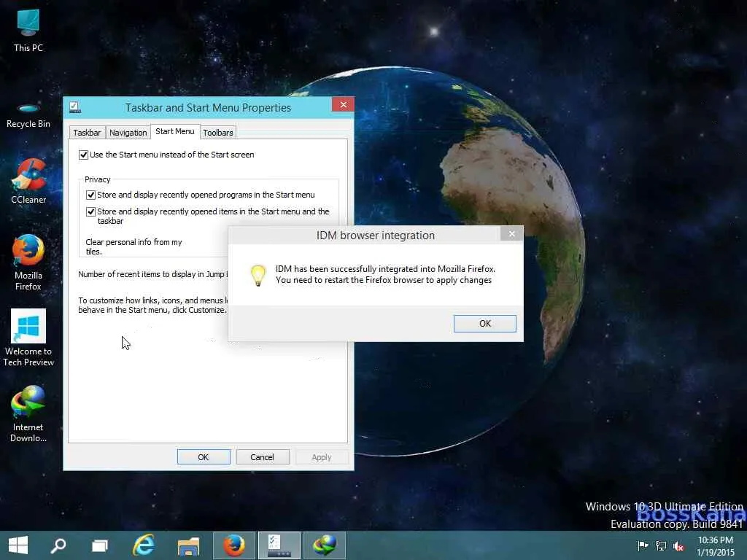Switch to the Navigation tab
The width and height of the screenshot is (747, 560).
[x=128, y=133]
